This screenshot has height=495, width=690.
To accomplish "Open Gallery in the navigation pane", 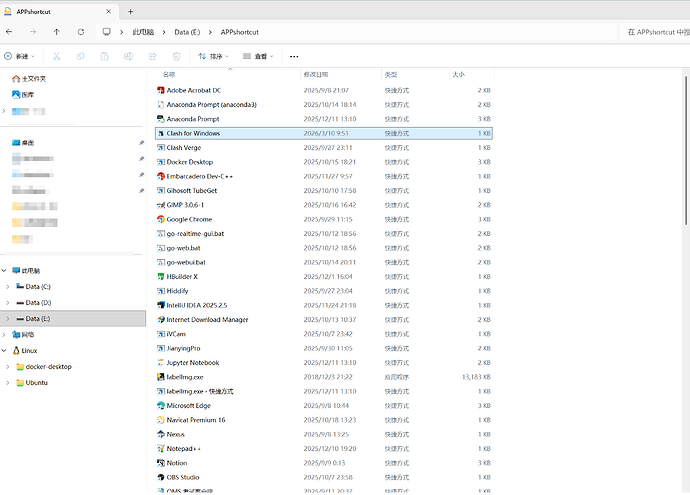I will (x=23, y=95).
